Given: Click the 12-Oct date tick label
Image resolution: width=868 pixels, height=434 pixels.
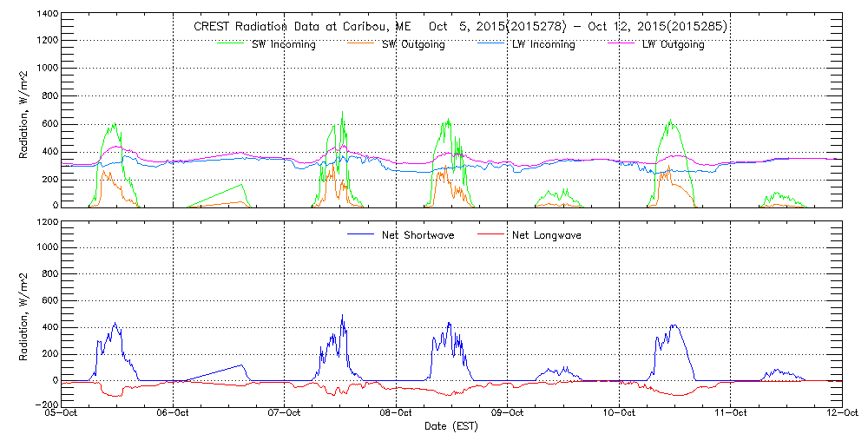Looking at the screenshot, I should pyautogui.click(x=840, y=414).
